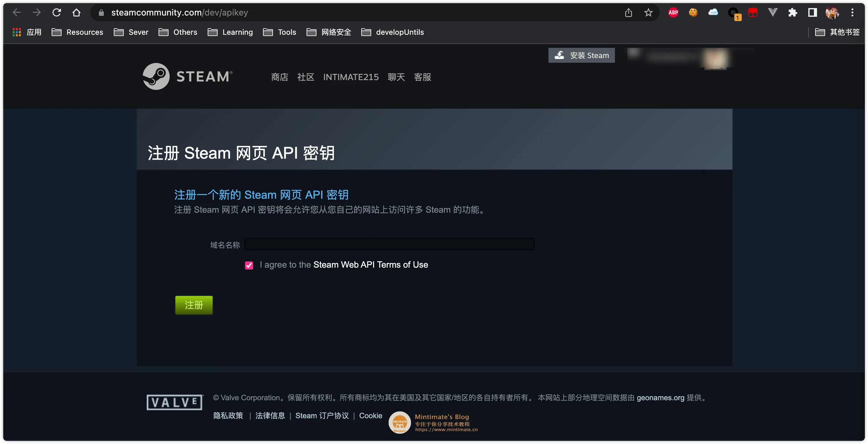Open the 社区 navigation menu
Image resolution: width=868 pixels, height=444 pixels.
click(x=305, y=77)
